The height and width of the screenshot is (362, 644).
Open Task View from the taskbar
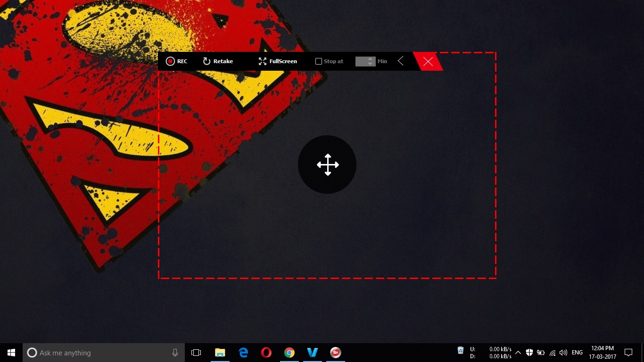coord(196,353)
